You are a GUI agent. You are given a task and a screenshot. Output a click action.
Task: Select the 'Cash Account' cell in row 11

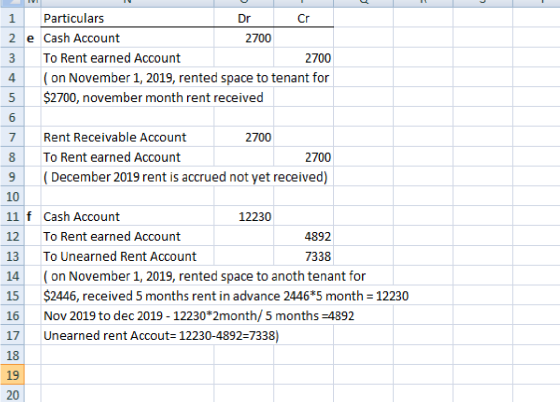[x=128, y=216]
